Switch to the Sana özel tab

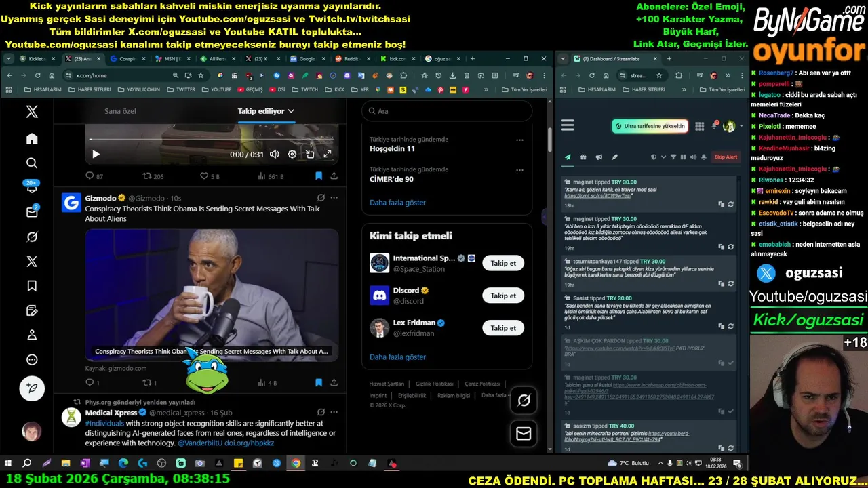(x=120, y=111)
